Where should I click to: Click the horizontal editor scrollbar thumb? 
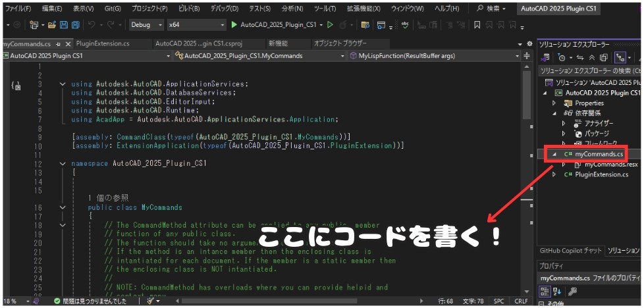coord(269,301)
